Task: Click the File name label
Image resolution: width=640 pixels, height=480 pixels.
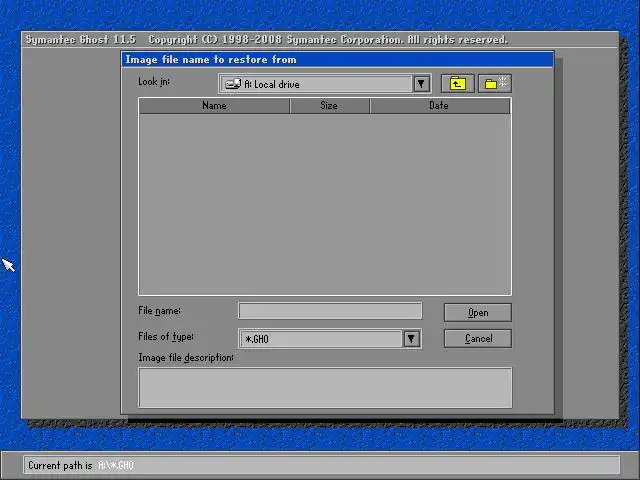Action: [x=159, y=311]
